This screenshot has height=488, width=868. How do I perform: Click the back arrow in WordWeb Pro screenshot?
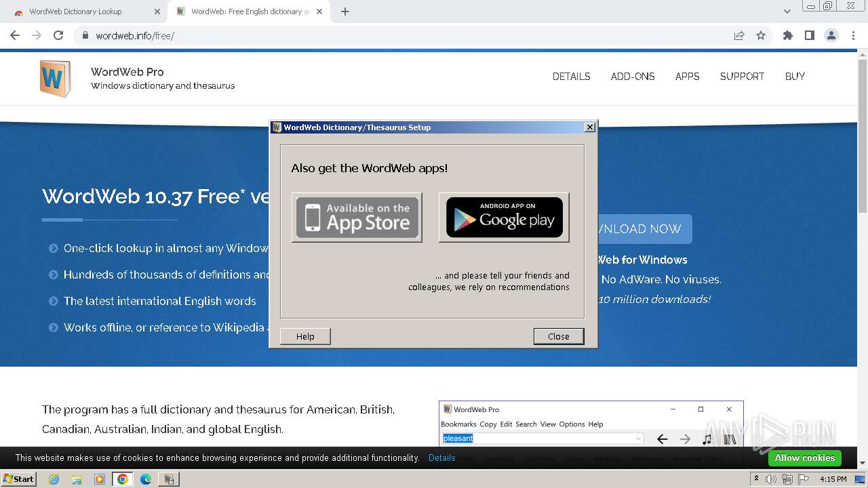663,439
